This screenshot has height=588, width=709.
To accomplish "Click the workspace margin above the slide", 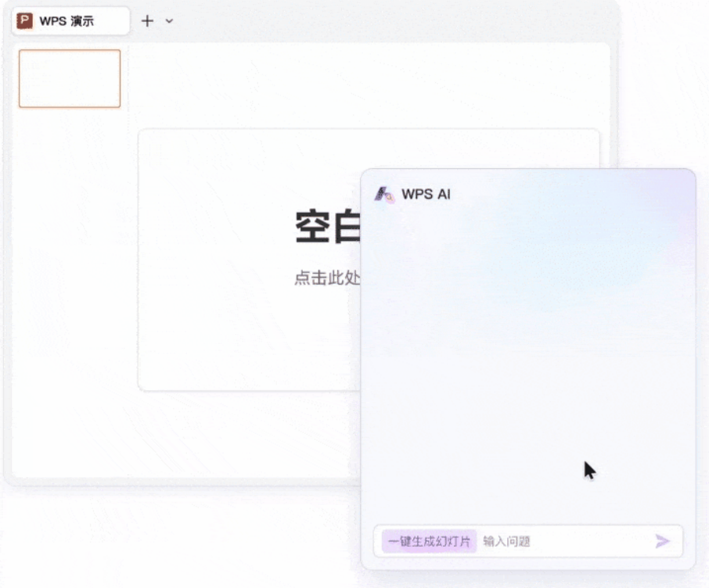I will pos(368,86).
